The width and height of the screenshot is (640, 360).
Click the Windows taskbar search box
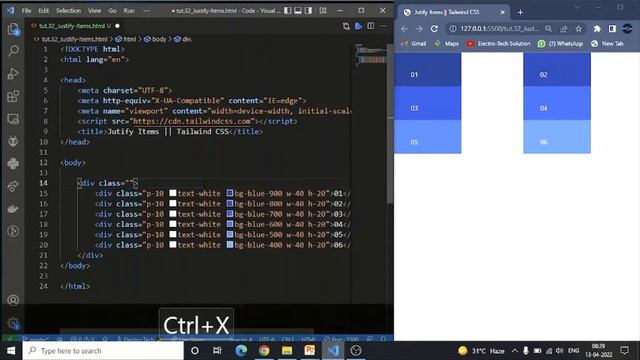[x=103, y=351]
